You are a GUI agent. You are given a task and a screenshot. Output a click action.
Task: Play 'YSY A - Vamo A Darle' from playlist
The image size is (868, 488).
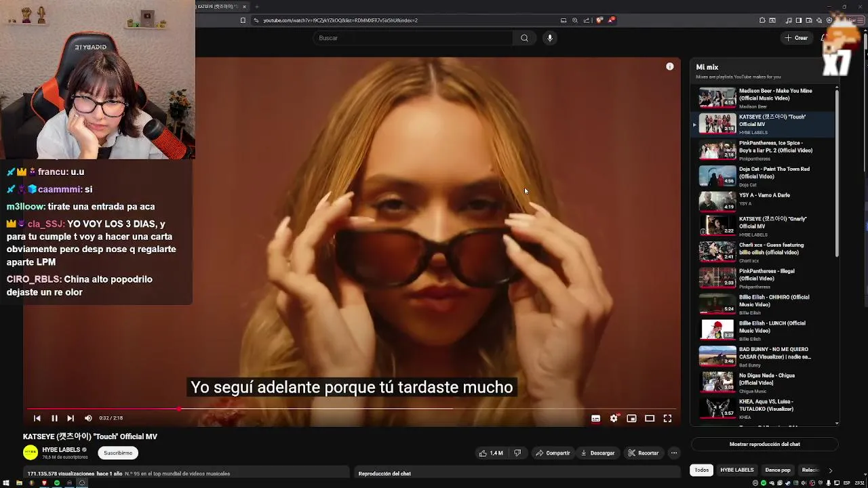[763, 202]
